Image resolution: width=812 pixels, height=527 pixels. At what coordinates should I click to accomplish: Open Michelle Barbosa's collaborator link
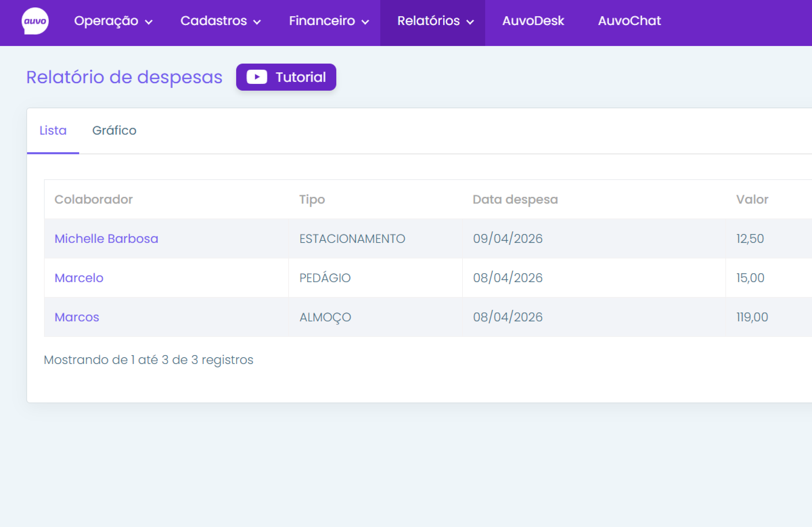[x=106, y=238]
